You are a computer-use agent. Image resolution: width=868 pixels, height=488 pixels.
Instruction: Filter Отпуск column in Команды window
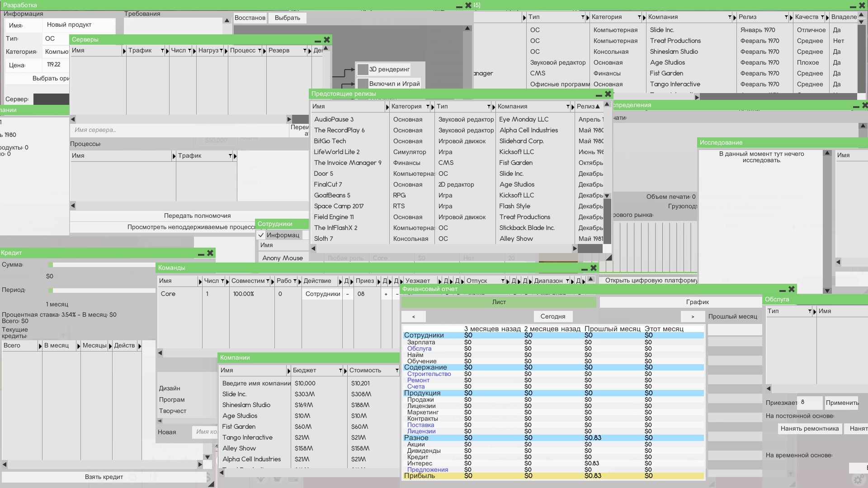tap(503, 281)
